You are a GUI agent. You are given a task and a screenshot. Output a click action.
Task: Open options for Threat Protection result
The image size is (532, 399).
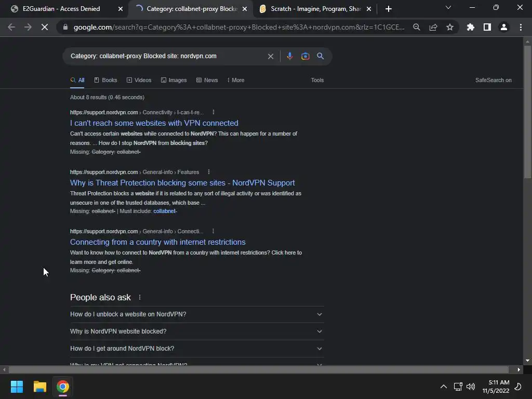(209, 172)
